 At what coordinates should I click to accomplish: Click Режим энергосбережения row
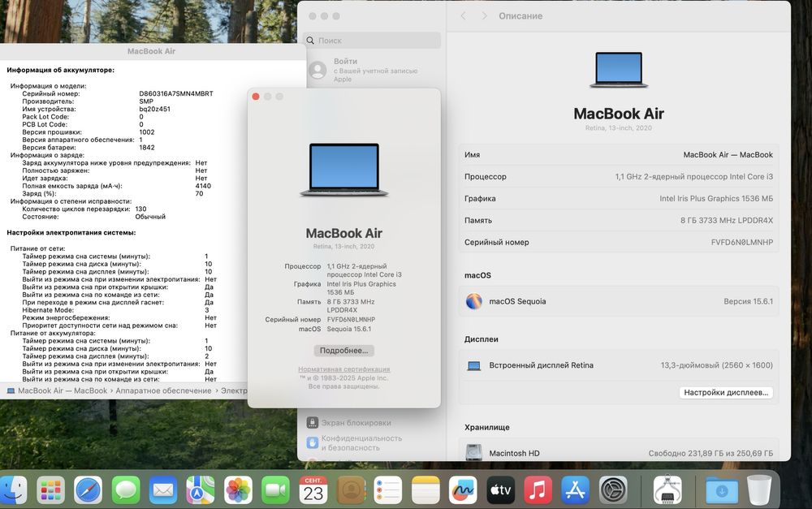119,318
